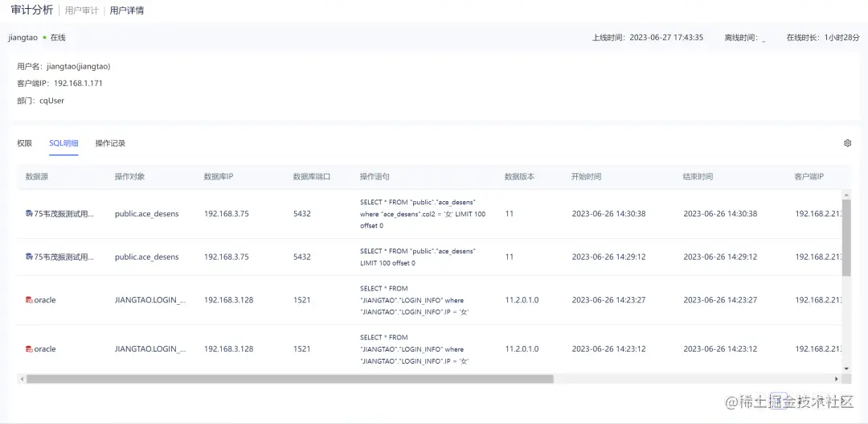Click the green online status dot beside jiangtao

pyautogui.click(x=44, y=38)
